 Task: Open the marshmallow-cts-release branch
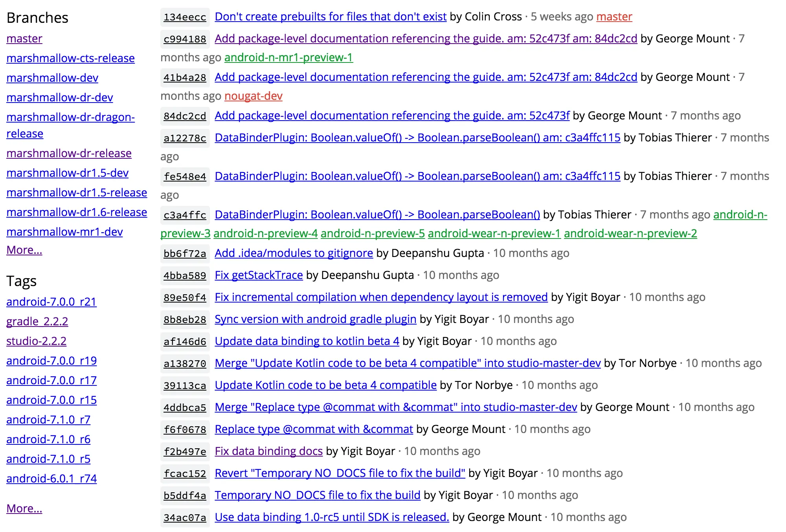coord(70,58)
